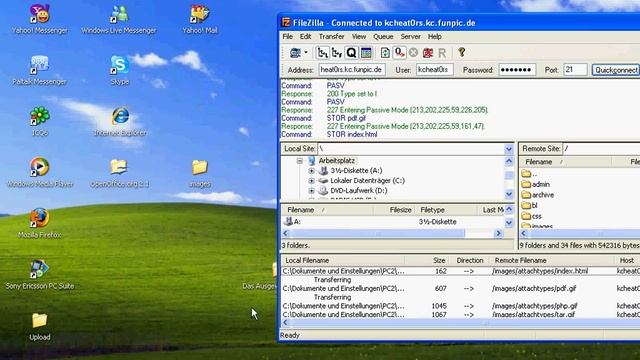Click the Quickconnect button

(616, 70)
